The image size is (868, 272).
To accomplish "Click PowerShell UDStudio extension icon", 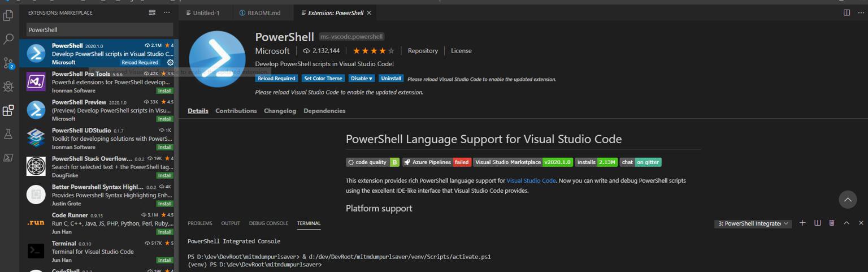I will 36,138.
